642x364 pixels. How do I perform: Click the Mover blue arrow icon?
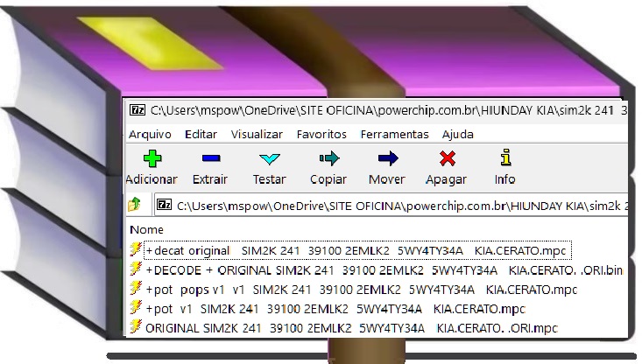pyautogui.click(x=387, y=159)
